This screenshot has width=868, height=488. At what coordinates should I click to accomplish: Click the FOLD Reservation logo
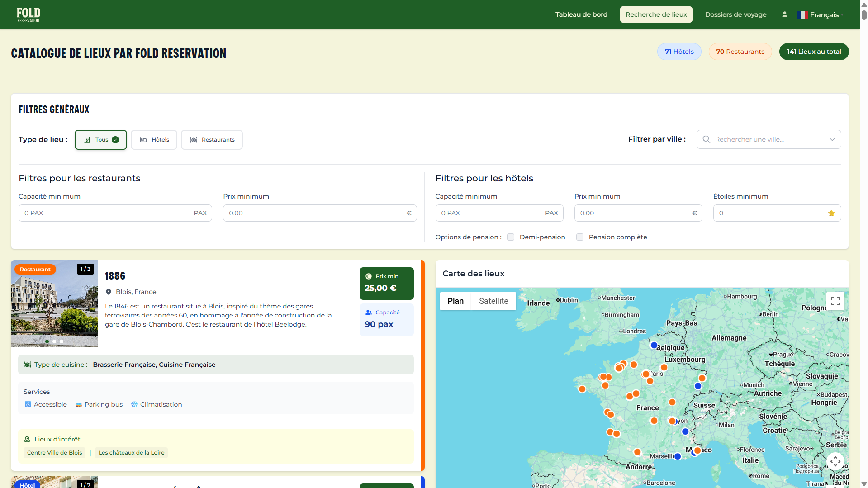pyautogui.click(x=28, y=14)
